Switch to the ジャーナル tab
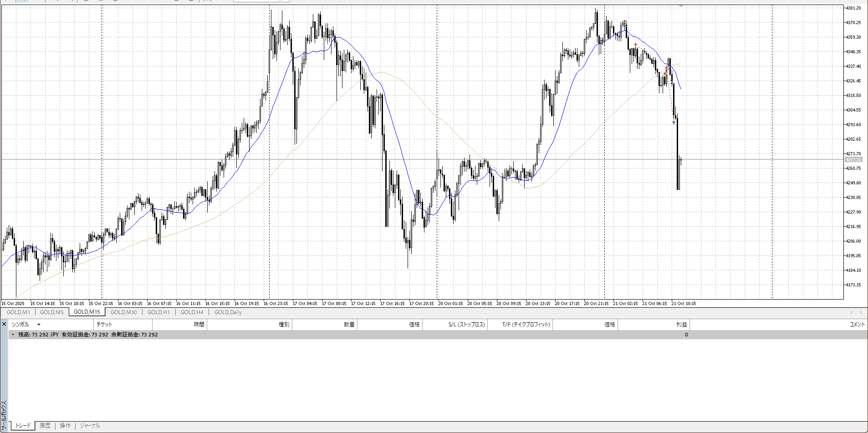The width and height of the screenshot is (868, 433). 90,426
